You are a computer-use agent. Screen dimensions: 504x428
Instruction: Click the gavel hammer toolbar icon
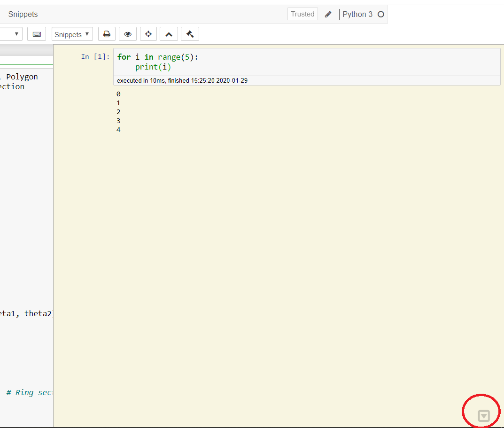click(190, 34)
